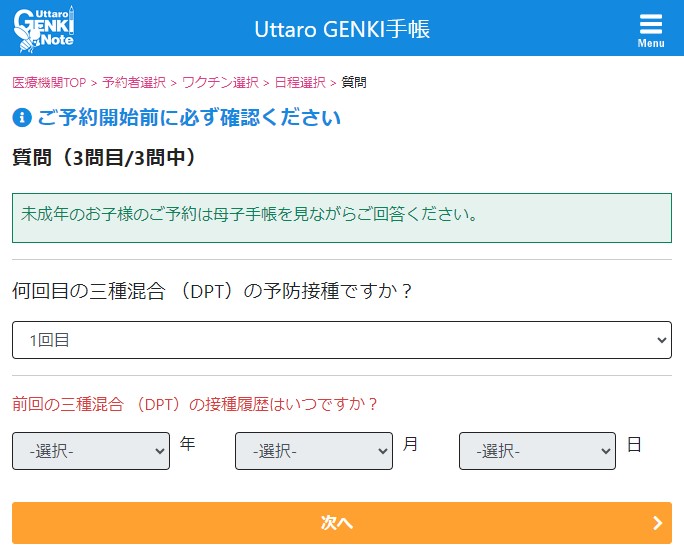Click the Uttaro GENKI Note logo
The width and height of the screenshot is (684, 558).
point(44,29)
